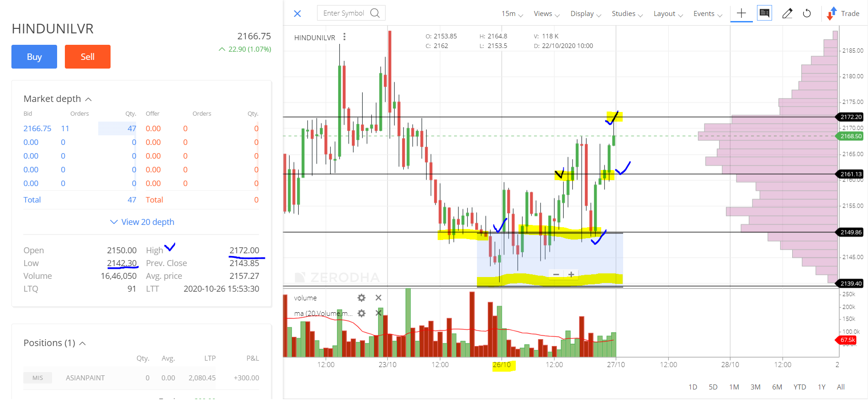The width and height of the screenshot is (868, 400).
Task: Select the YTD range
Action: coord(799,387)
